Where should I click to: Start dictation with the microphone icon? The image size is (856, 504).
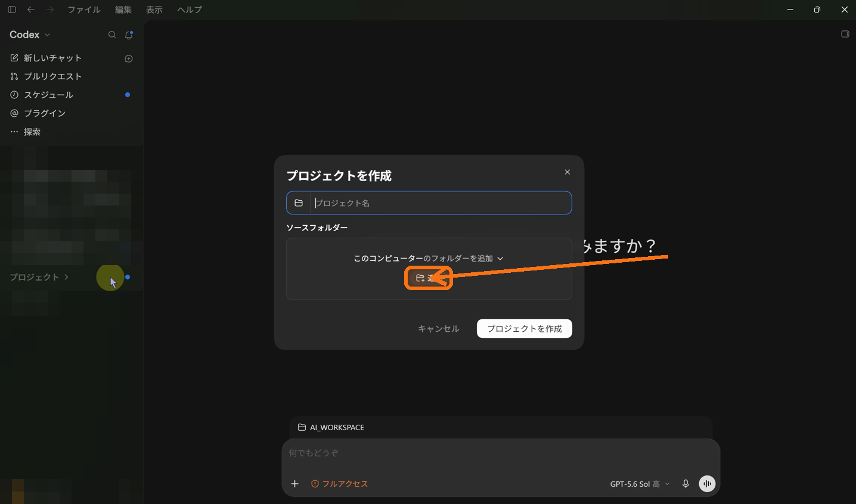click(686, 484)
